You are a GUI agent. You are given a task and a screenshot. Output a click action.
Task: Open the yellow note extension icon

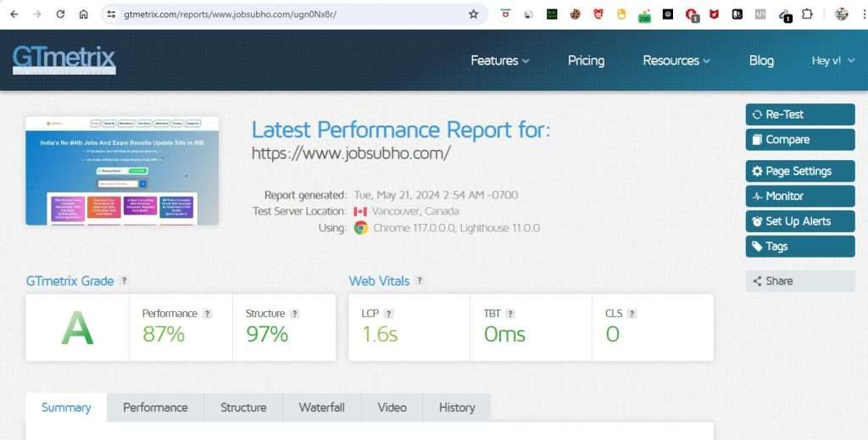coord(621,15)
